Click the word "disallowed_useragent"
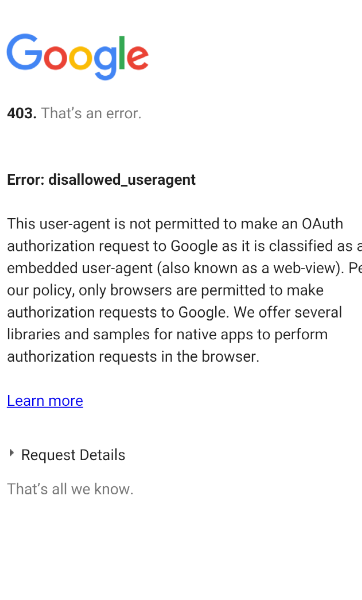The image size is (362, 600). tap(122, 180)
